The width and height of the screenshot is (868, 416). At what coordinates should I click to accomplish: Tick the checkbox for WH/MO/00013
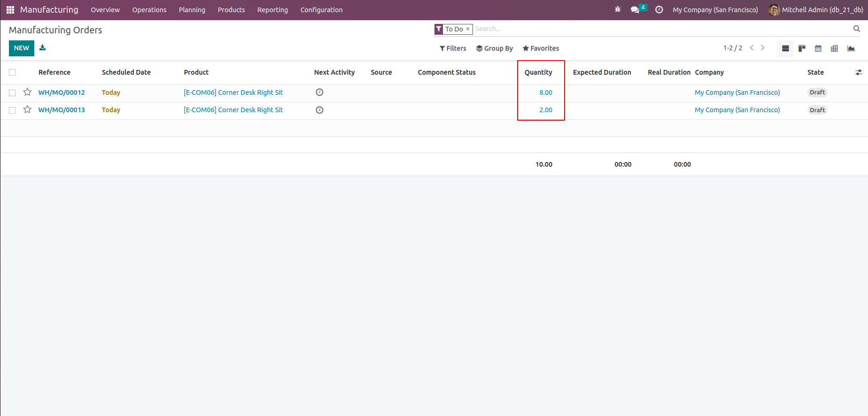tap(12, 110)
